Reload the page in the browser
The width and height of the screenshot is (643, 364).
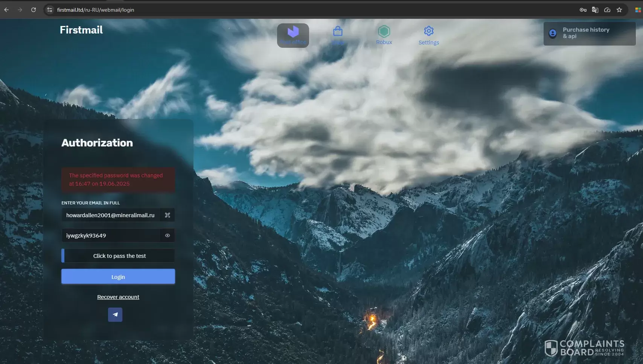(34, 10)
